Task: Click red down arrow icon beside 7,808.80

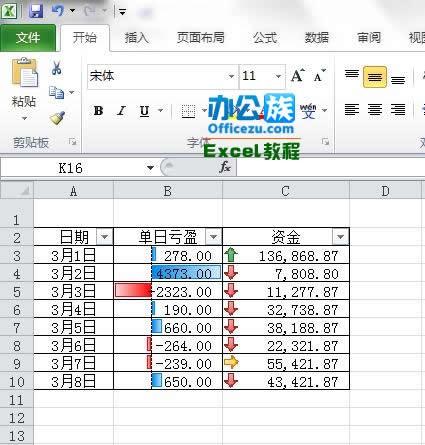Action: point(231,273)
